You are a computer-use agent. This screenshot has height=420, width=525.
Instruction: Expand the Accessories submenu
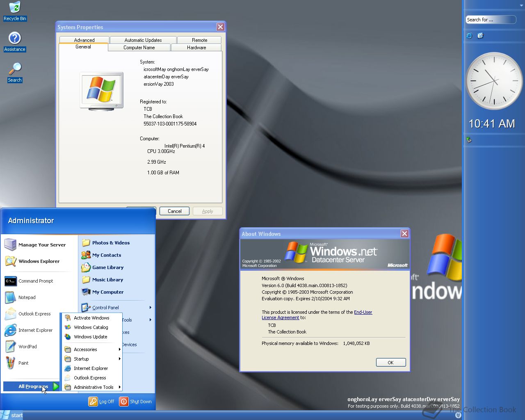[x=91, y=349]
